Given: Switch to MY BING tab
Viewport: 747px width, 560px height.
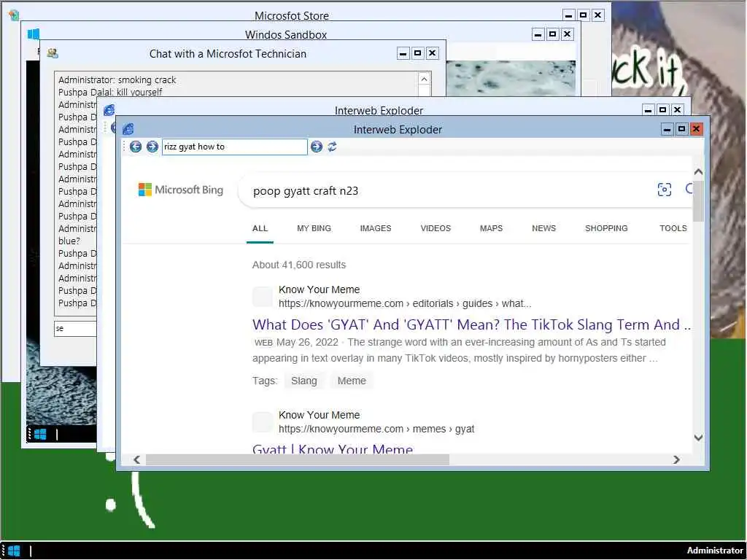Looking at the screenshot, I should (314, 228).
